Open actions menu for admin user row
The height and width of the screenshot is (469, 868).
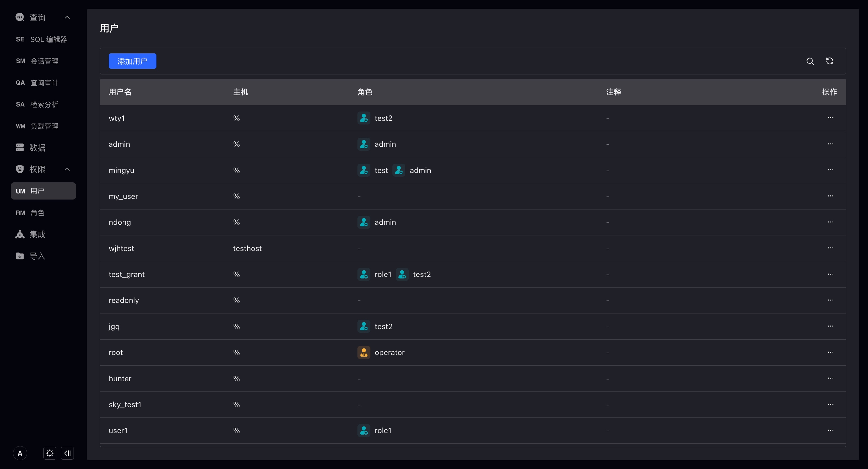coord(830,144)
